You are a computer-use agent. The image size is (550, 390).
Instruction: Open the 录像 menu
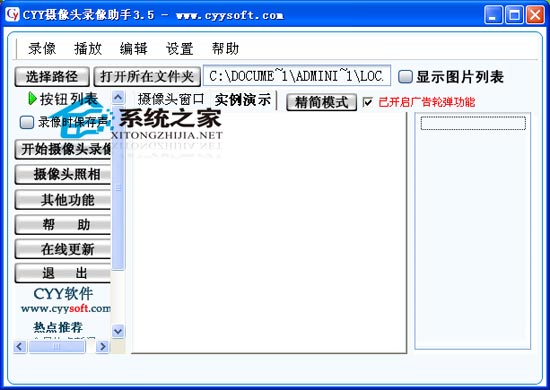(x=42, y=48)
